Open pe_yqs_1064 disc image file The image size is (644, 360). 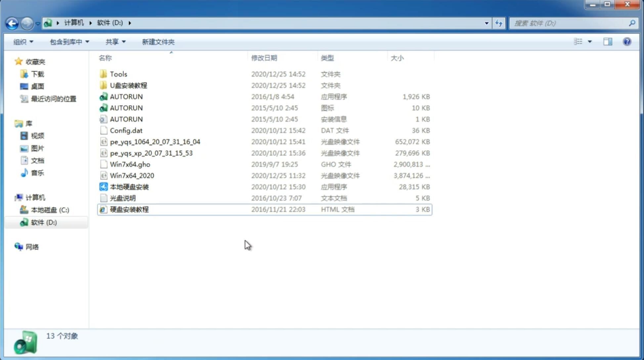point(155,141)
